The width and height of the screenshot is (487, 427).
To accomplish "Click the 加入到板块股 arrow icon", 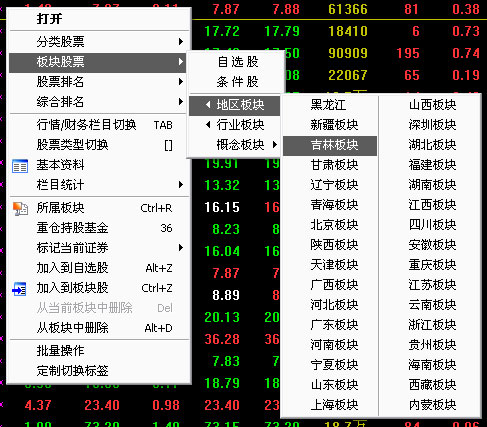I will coord(19,289).
